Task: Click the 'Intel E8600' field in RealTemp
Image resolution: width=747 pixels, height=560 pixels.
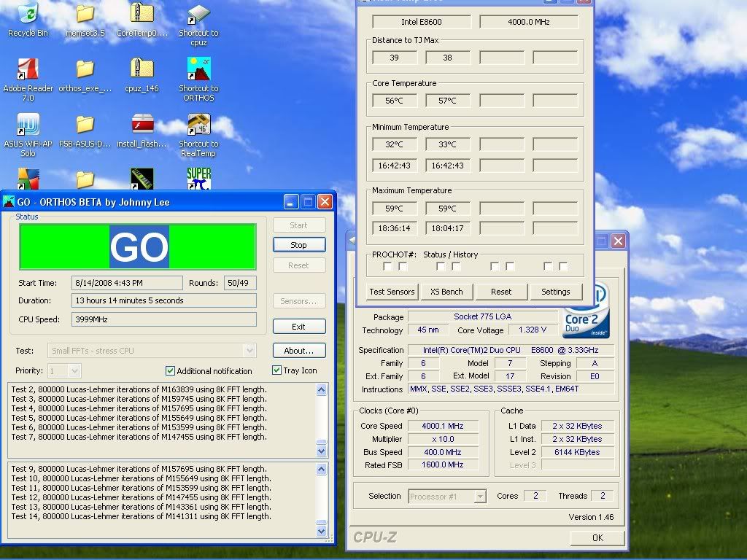Action: [x=422, y=22]
